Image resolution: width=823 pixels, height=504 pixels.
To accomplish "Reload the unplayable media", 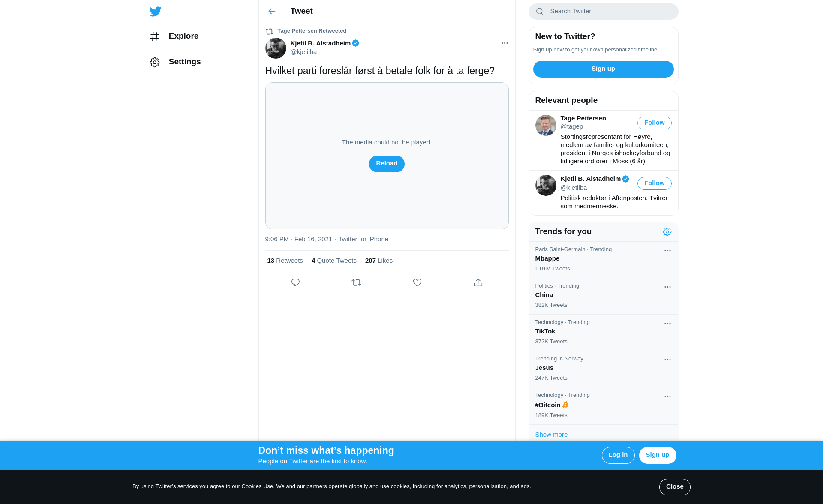I will click(387, 164).
